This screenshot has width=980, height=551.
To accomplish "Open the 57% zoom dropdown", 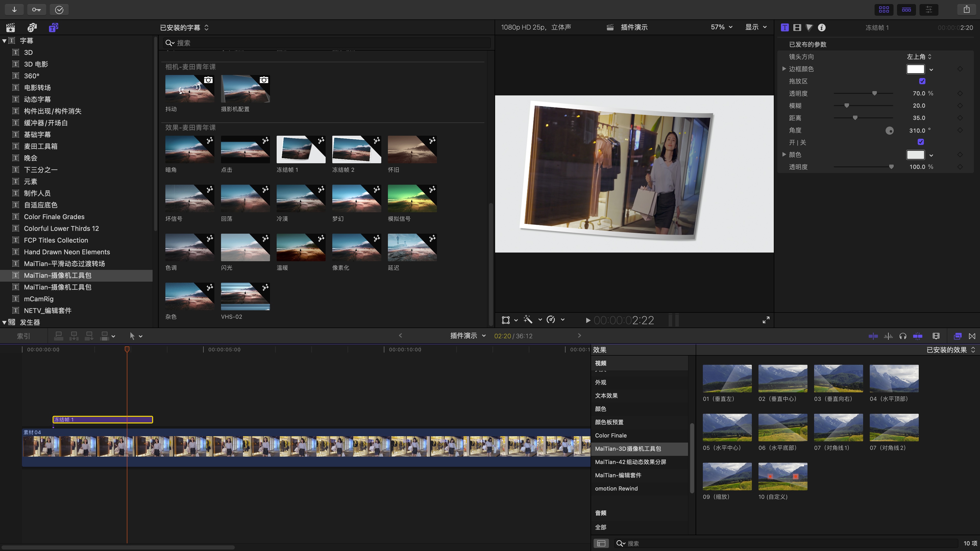I will coord(721,27).
